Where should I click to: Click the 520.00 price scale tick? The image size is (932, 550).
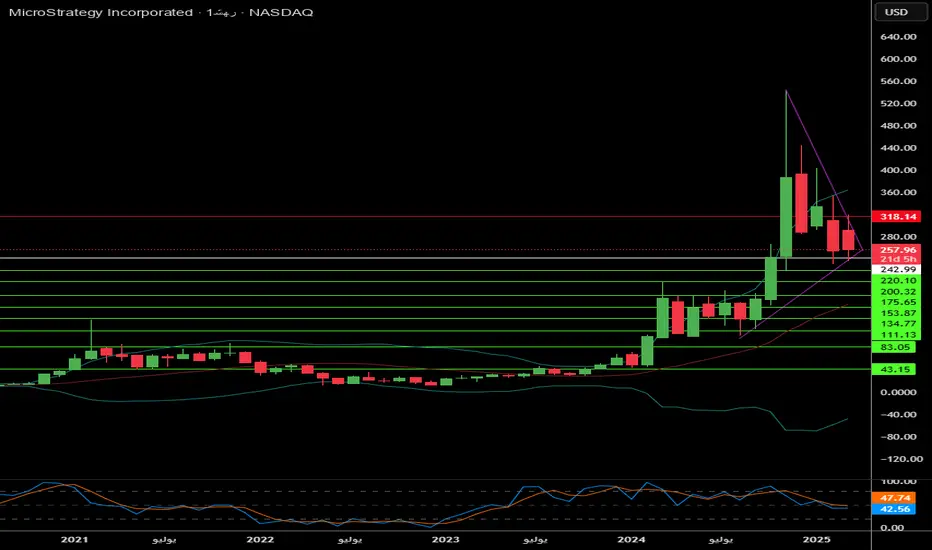[x=898, y=103]
